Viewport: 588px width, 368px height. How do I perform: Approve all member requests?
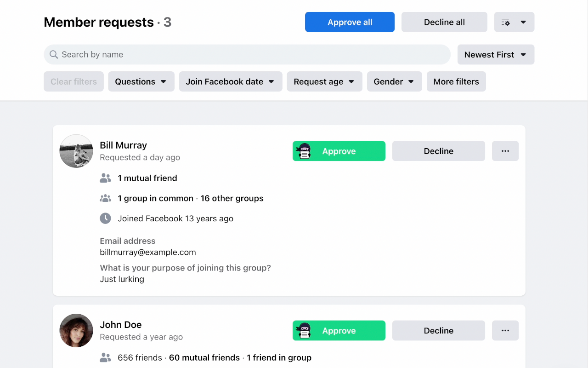pos(350,22)
